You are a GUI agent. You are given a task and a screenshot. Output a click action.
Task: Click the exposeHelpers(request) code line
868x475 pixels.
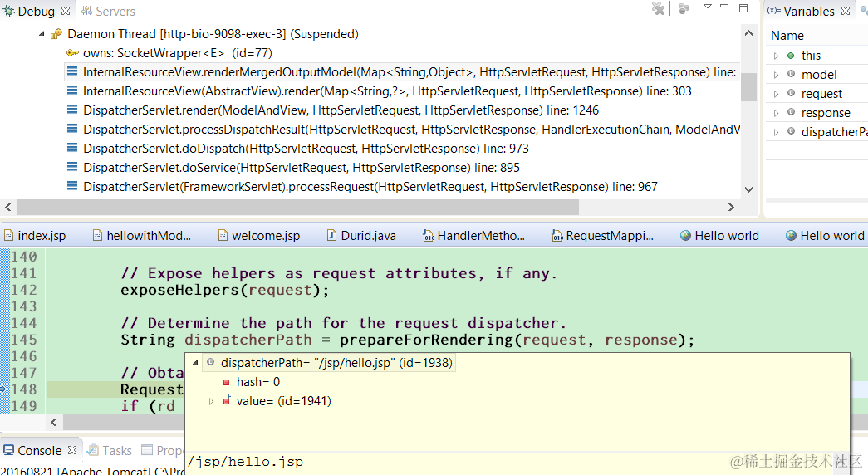225,290
